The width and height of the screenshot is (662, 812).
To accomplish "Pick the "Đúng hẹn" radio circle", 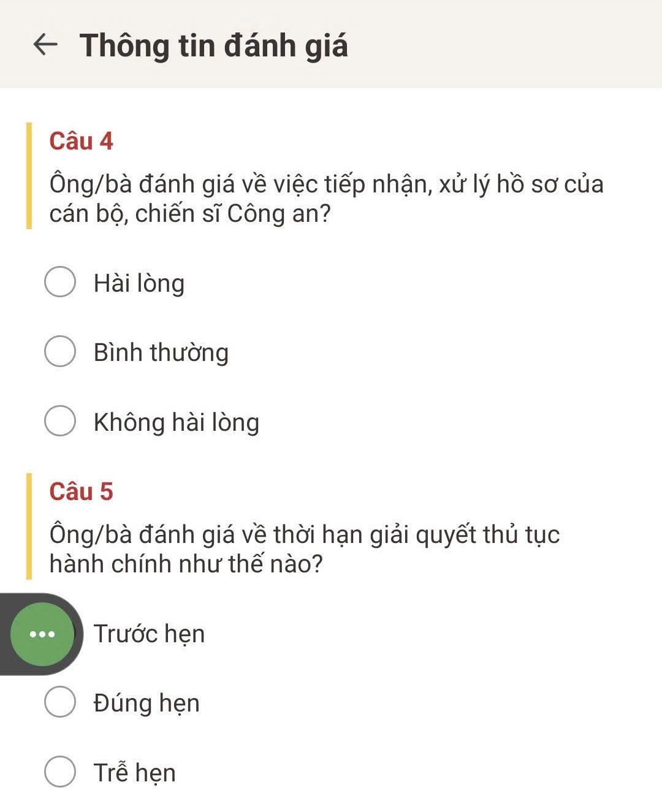I will (60, 702).
